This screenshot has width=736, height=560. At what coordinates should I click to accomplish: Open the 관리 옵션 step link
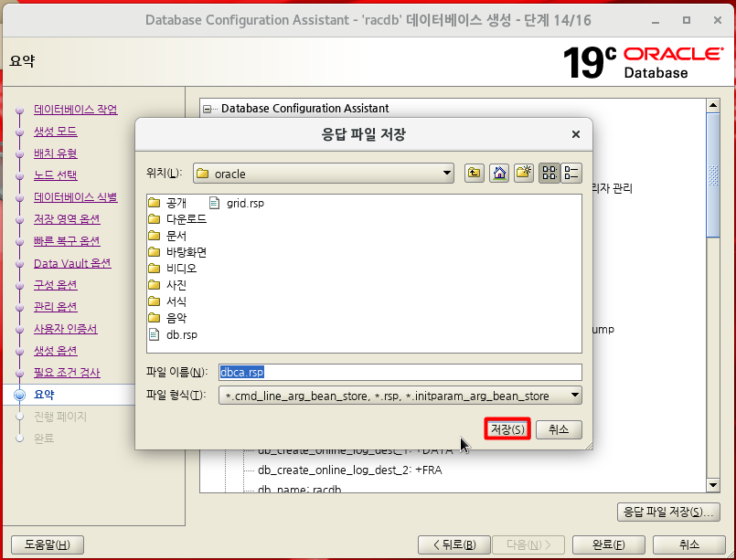pos(56,307)
